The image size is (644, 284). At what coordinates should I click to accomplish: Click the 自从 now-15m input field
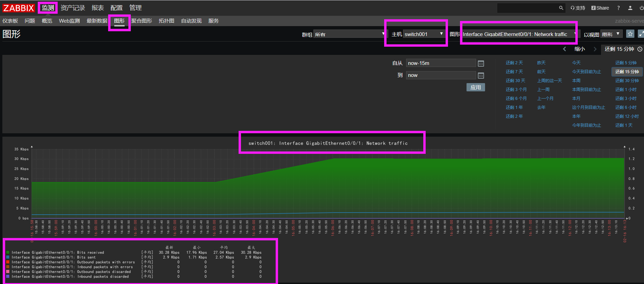point(441,63)
